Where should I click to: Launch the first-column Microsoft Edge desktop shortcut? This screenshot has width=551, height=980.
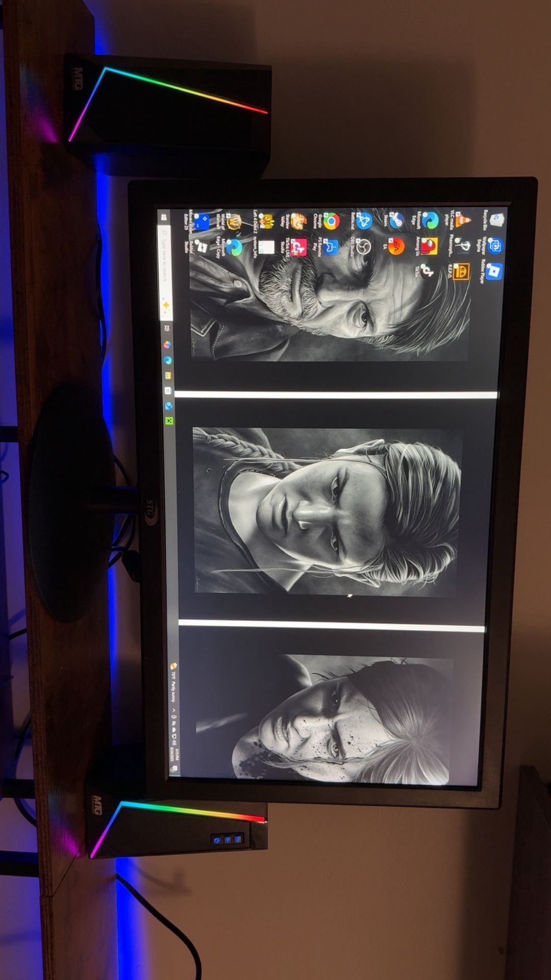coord(426,220)
